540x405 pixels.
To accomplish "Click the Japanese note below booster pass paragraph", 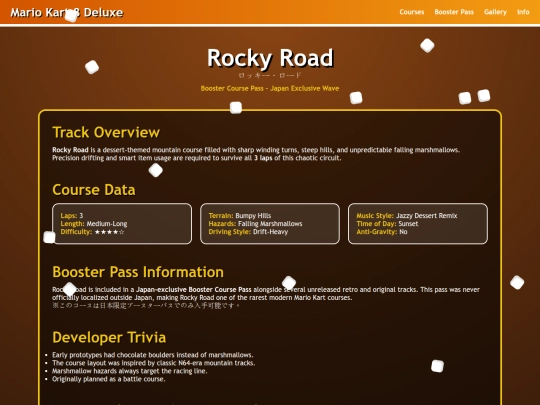I will (146, 305).
